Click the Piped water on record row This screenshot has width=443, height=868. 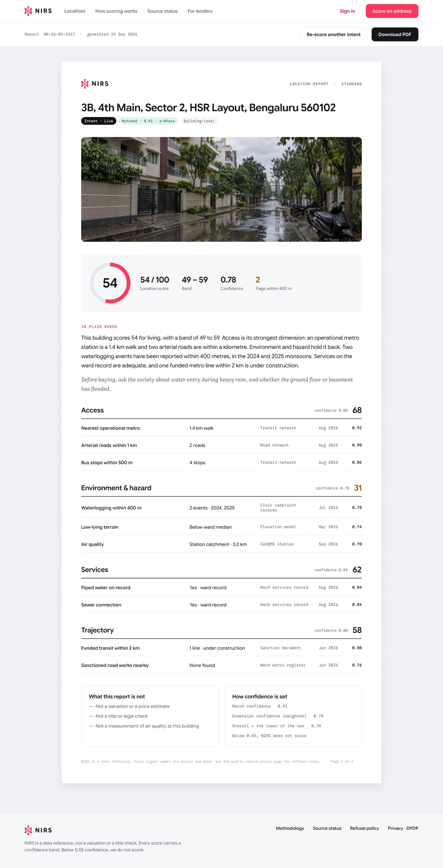click(222, 587)
